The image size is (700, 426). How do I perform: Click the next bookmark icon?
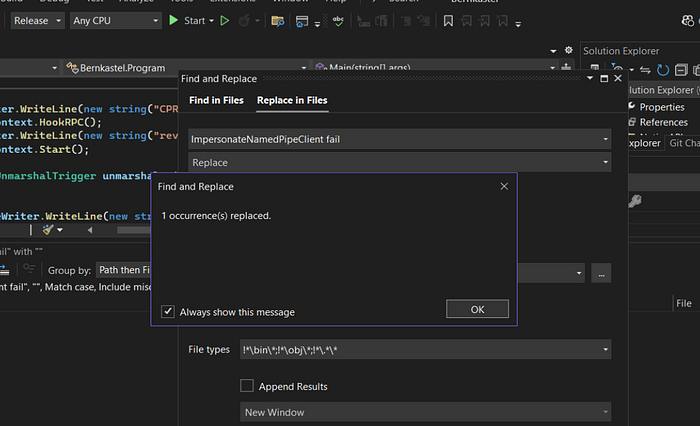point(484,21)
